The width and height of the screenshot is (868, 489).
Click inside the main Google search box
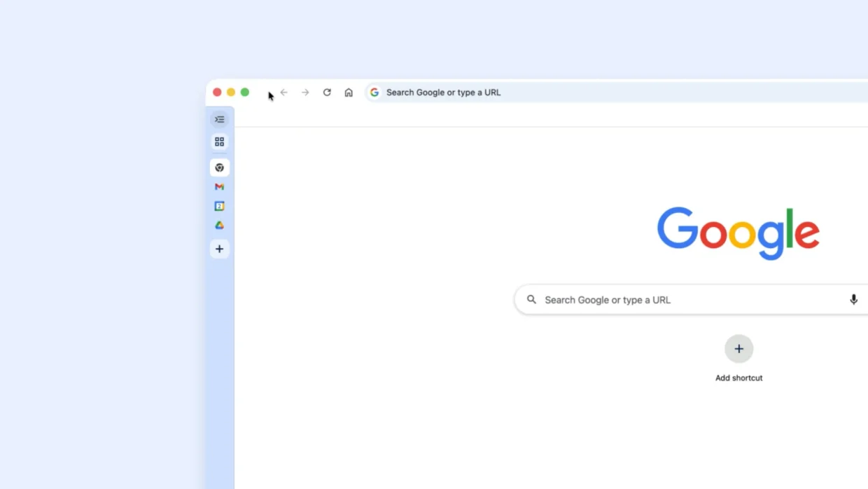(x=665, y=299)
